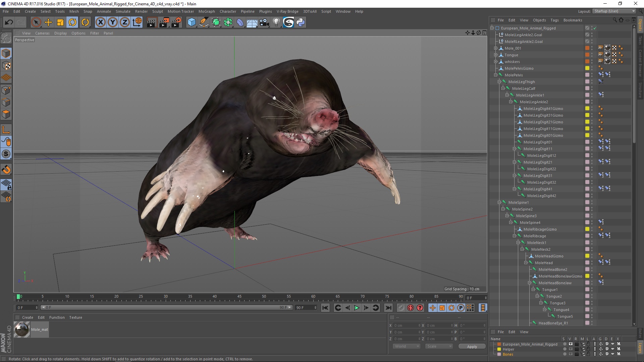Select the MoleLLegThigh joint
This screenshot has height=362, width=644.
(x=522, y=82)
